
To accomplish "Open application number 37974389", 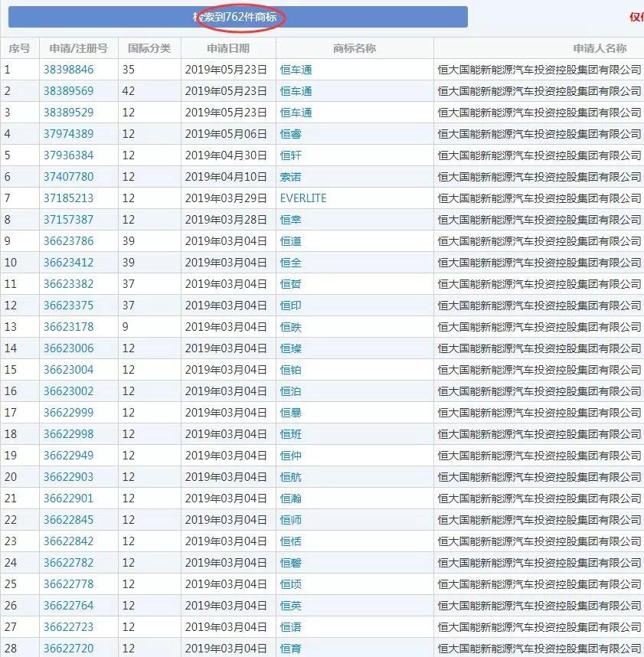I will point(68,134).
